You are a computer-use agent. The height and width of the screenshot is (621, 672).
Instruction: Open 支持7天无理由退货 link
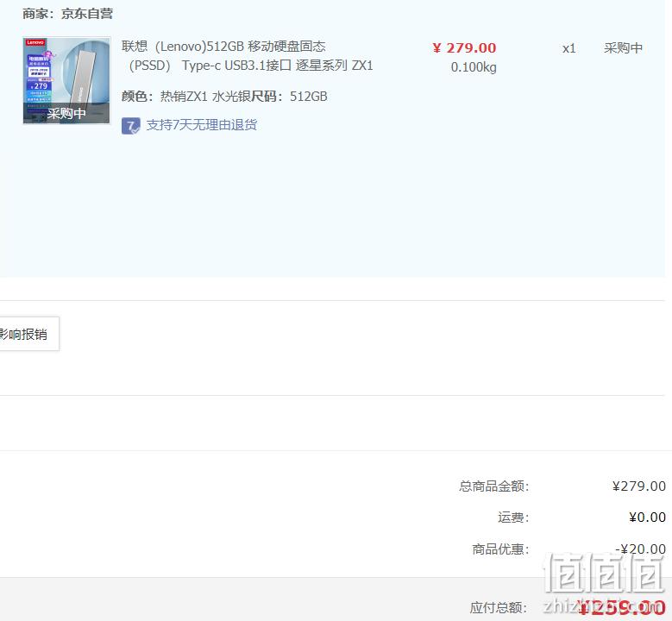[x=202, y=125]
